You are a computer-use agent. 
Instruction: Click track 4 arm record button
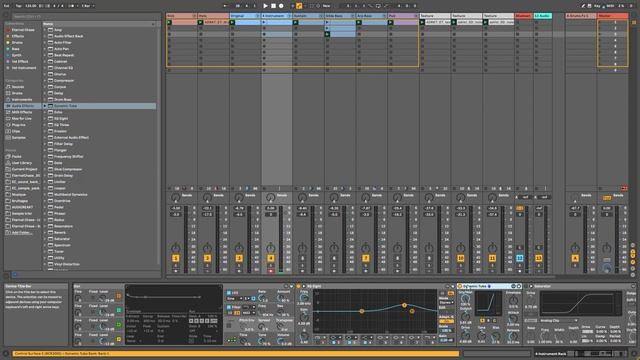(271, 270)
